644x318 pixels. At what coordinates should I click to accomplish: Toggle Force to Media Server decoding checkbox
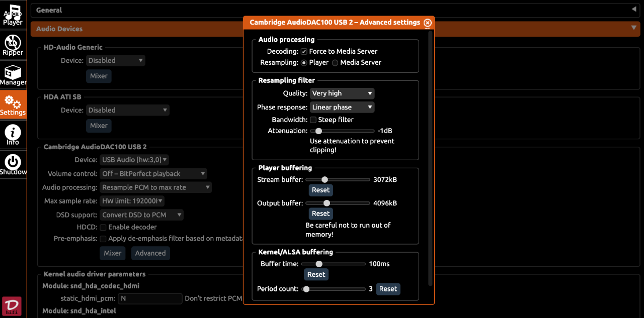[304, 51]
